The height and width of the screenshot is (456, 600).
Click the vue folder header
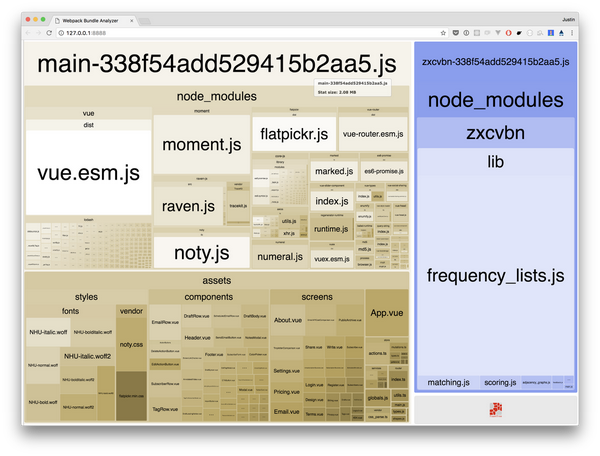(x=88, y=113)
